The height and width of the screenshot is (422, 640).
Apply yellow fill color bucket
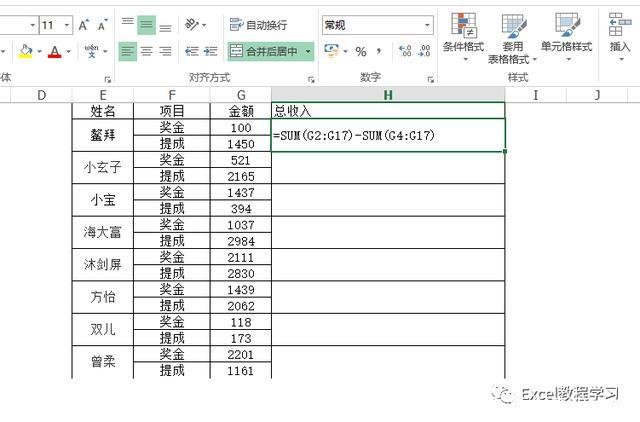[x=26, y=51]
